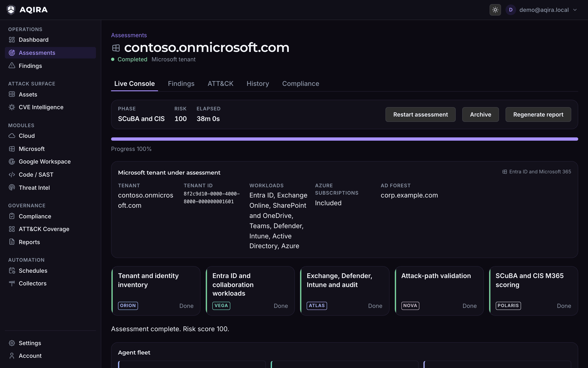588x368 pixels.
Task: Click the Account person icon
Action: [x=12, y=356]
